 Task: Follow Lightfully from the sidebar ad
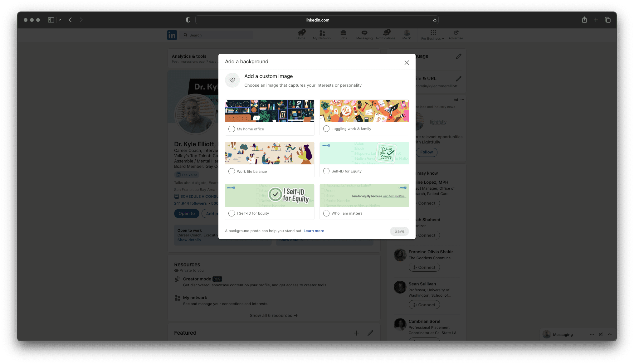[426, 152]
